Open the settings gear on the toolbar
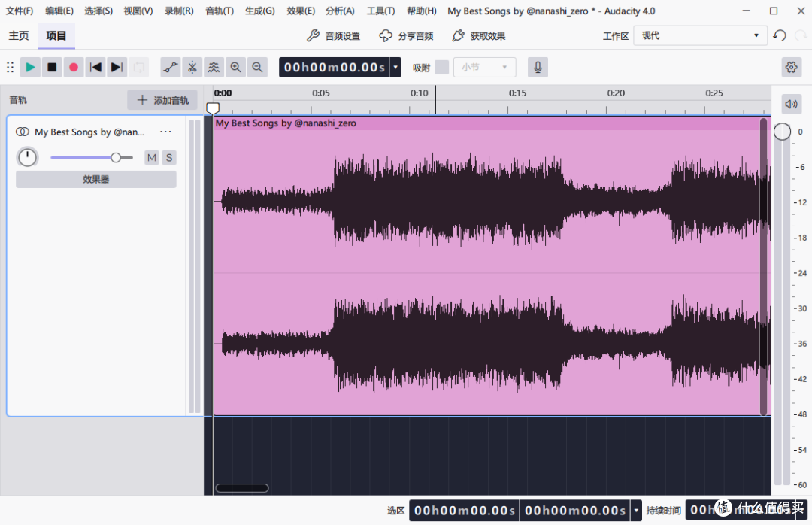 791,68
